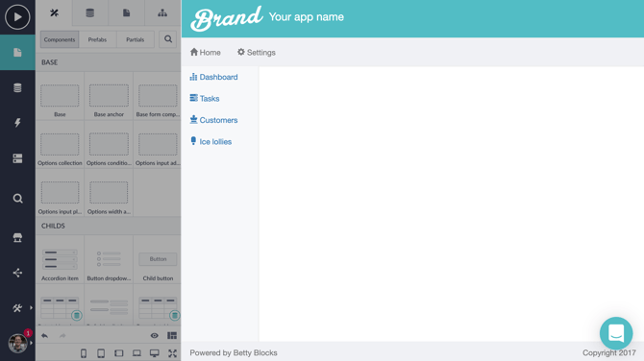Click the Your app name title
This screenshot has width=644, height=361.
(307, 17)
